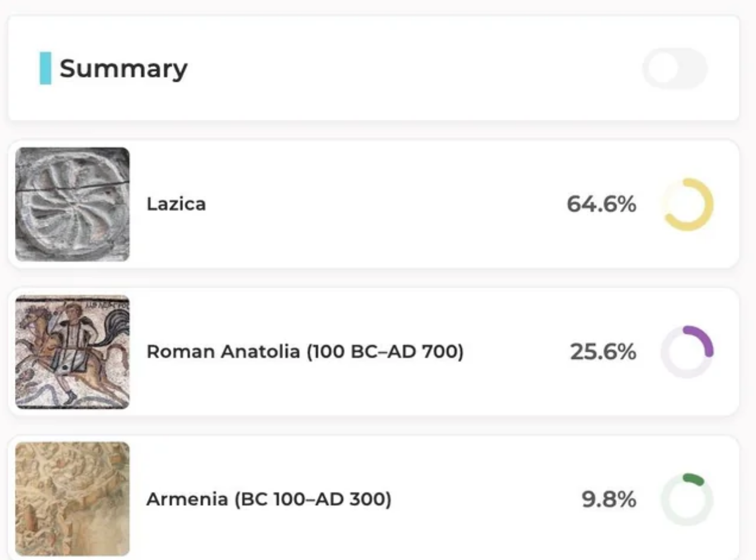Click the cyan bar beside Summary
This screenshot has width=756, height=560.
coord(45,68)
